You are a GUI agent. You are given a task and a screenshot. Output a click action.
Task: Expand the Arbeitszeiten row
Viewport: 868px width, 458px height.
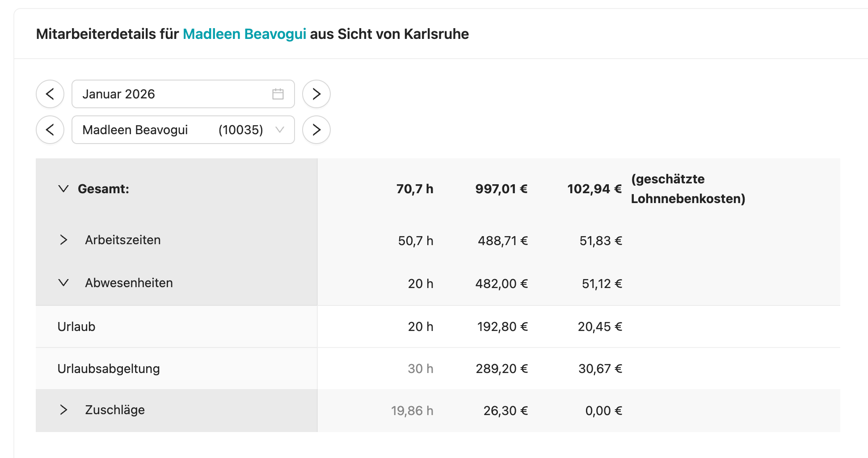click(x=63, y=240)
